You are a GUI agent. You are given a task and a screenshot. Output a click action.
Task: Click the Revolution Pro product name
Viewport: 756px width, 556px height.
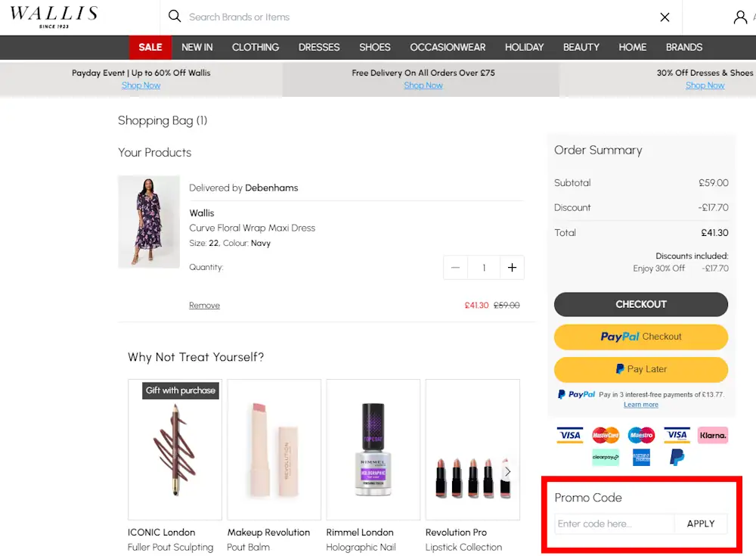(456, 533)
